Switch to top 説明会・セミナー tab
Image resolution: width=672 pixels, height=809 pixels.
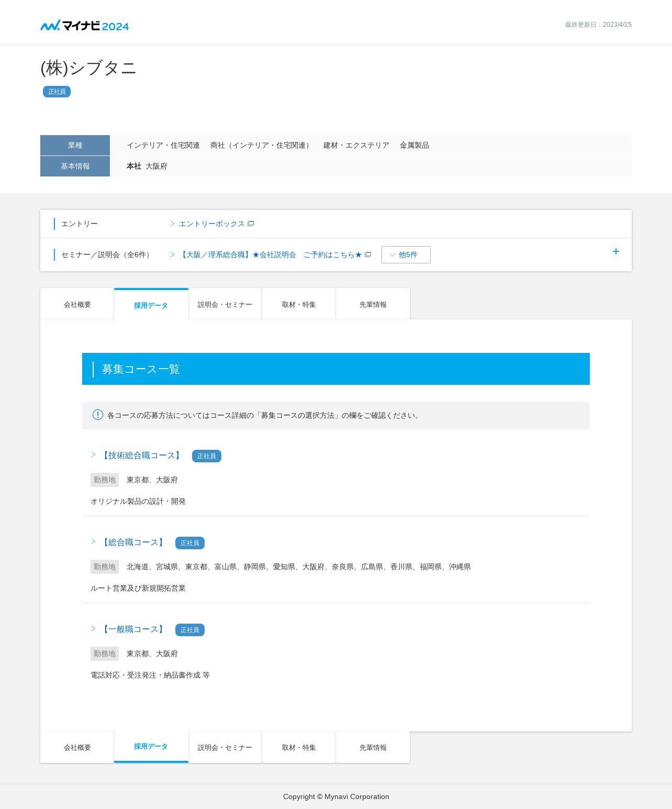tap(225, 304)
